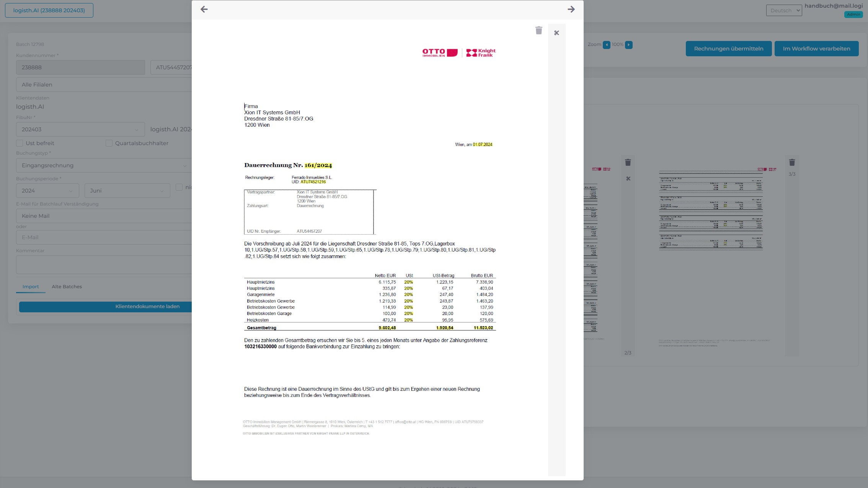Open Buchungstyp Eingangsrechnung dropdown
Screen dimensions: 868x488
104,165
